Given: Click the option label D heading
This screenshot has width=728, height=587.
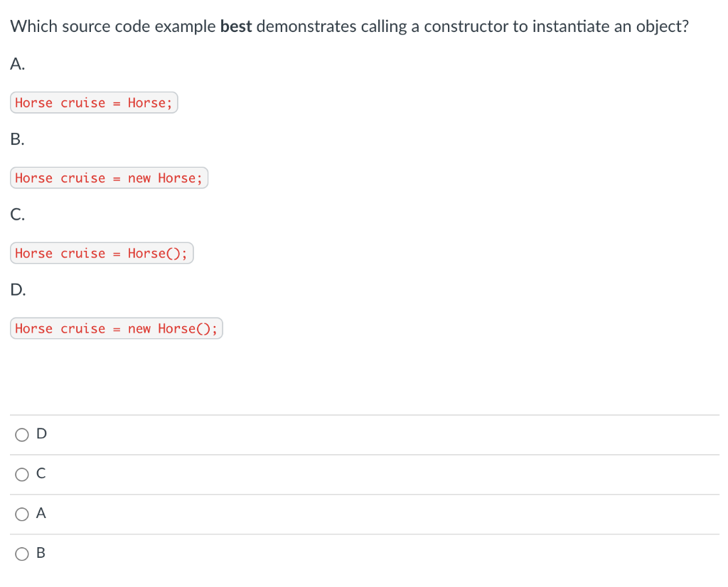Looking at the screenshot, I should [16, 289].
